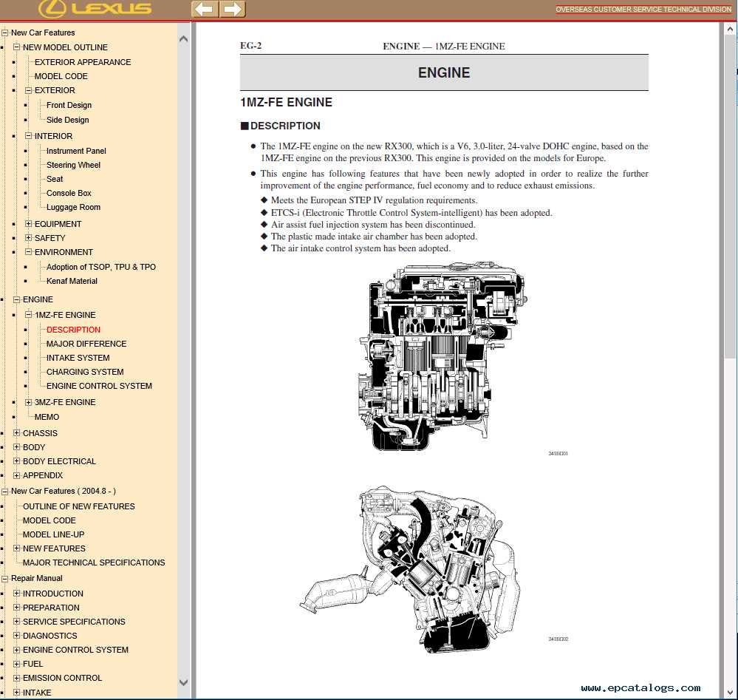738x700 pixels.
Task: Select SERVICE SPECIFICATIONS tree item
Action: [x=74, y=622]
